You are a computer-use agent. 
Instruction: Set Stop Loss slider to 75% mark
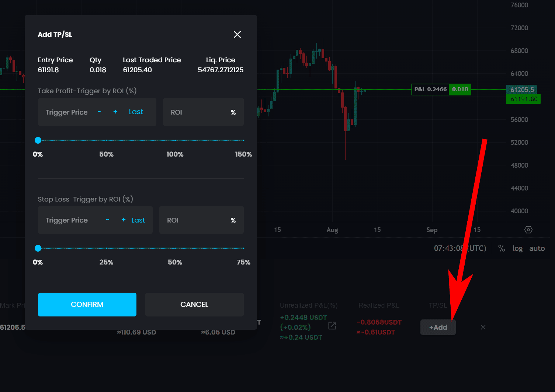click(x=243, y=248)
